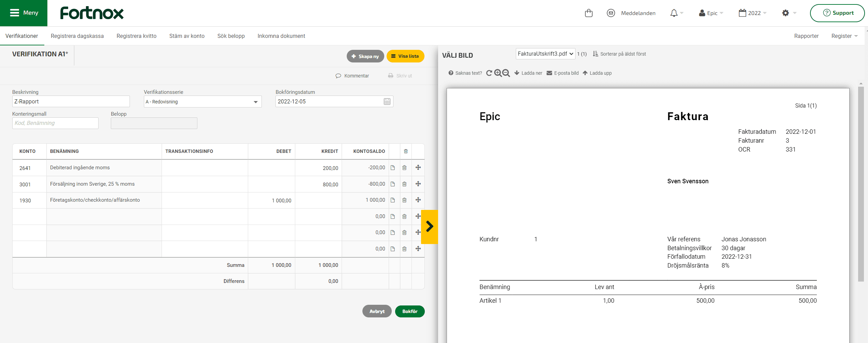Toggle sort order Sorterar på äldst först
Image resolution: width=868 pixels, height=343 pixels.
pos(619,54)
